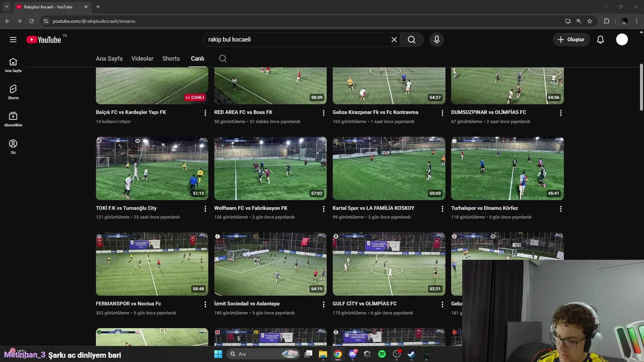The image size is (644, 362).
Task: Go back in Chrome browser
Action: point(7,21)
